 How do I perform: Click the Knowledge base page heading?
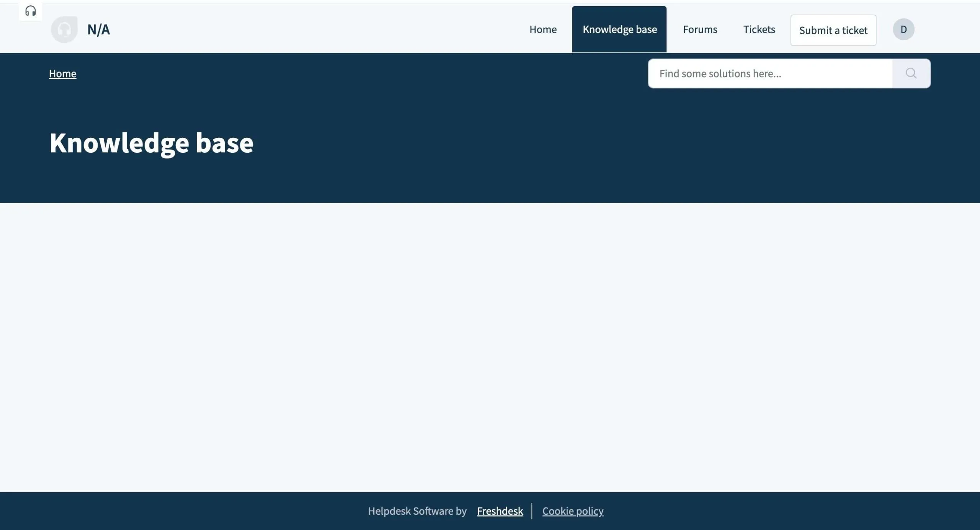coord(151,143)
